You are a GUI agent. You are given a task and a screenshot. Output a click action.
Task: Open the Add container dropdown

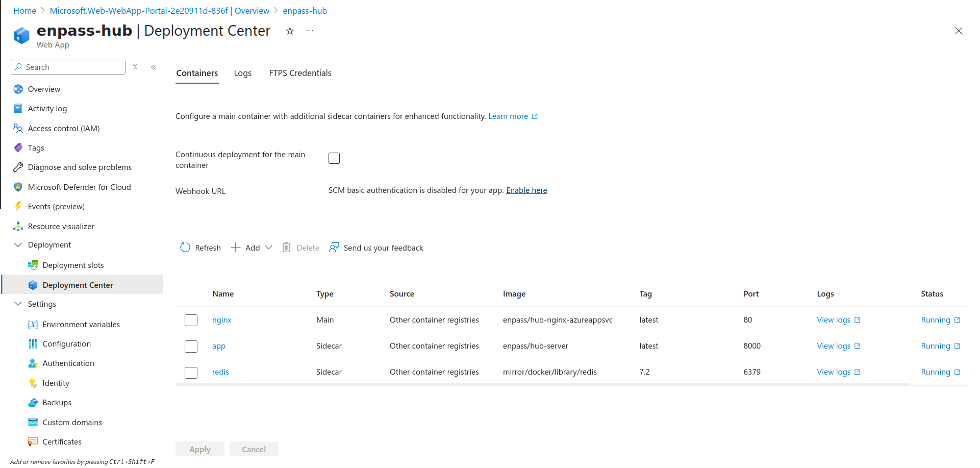pos(252,248)
